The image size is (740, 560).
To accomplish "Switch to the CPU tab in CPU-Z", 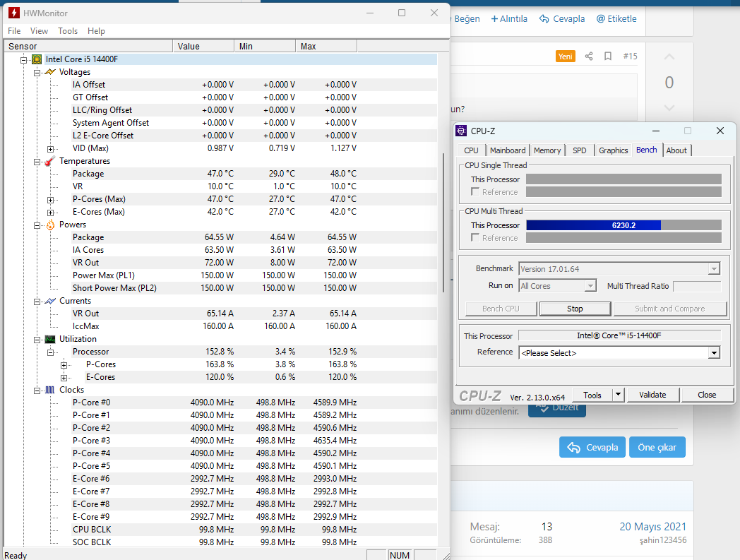I will click(x=471, y=150).
